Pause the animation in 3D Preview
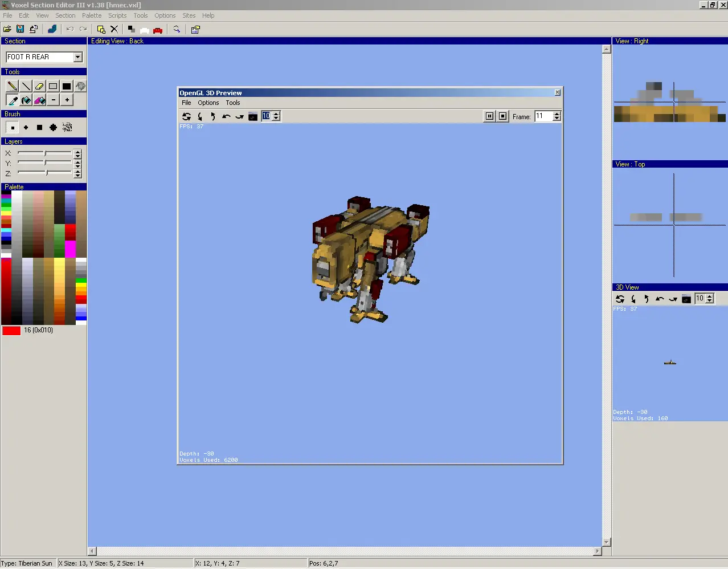 489,116
